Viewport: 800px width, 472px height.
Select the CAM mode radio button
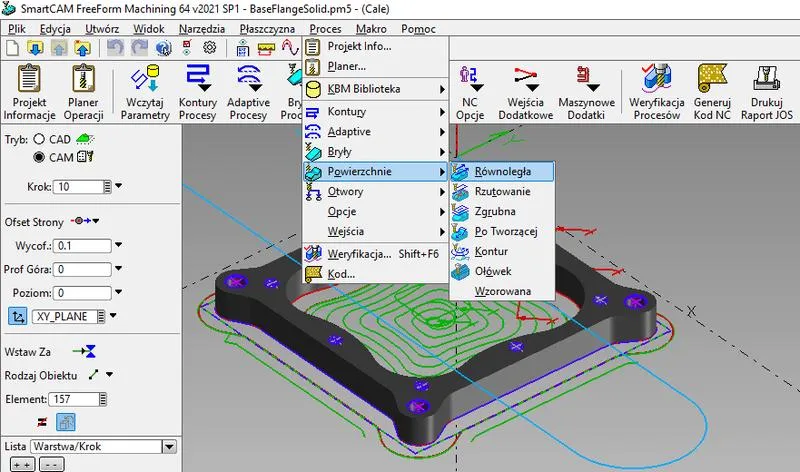click(x=40, y=157)
